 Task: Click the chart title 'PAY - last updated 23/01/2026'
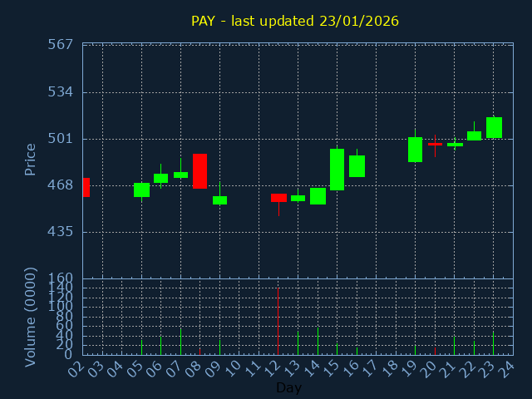pos(294,22)
